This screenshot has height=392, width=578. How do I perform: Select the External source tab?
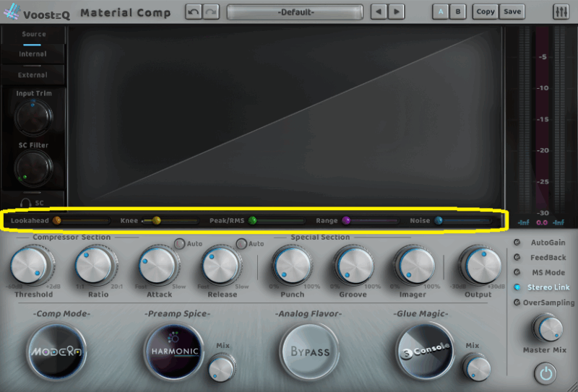click(x=33, y=74)
